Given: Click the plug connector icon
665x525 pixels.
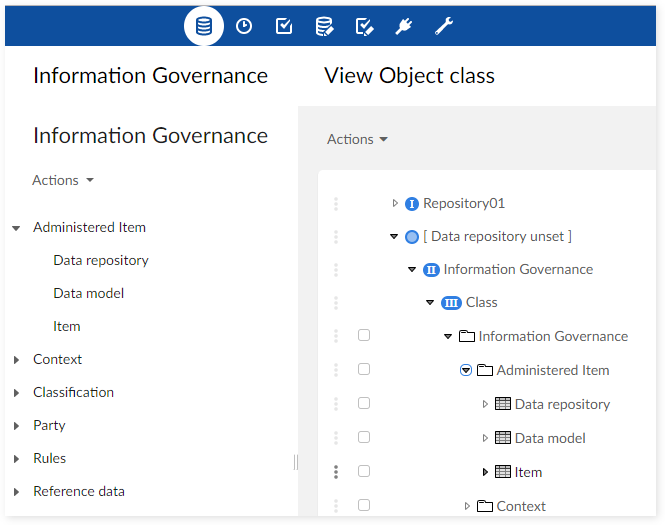Looking at the screenshot, I should click(404, 27).
